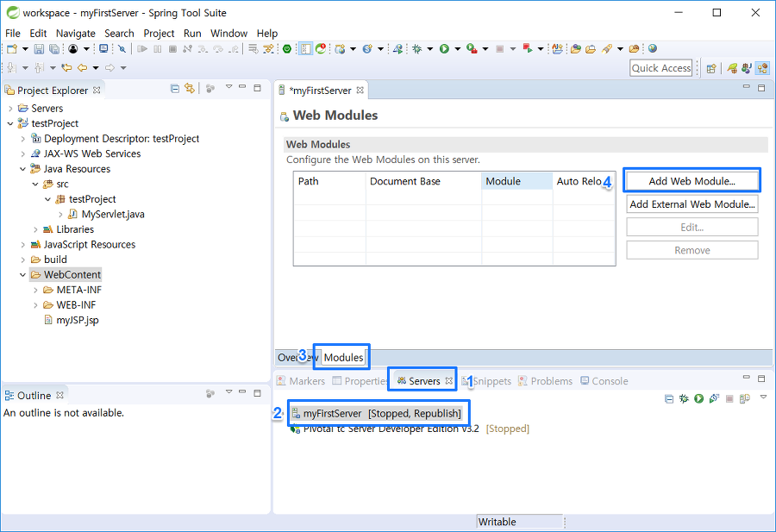Open the Servers view menu dropdown

tap(763, 397)
